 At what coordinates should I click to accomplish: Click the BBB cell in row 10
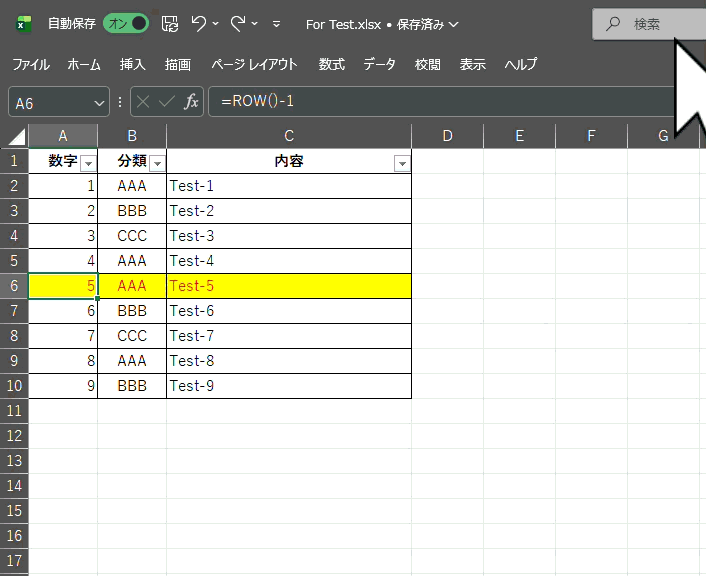click(x=132, y=386)
